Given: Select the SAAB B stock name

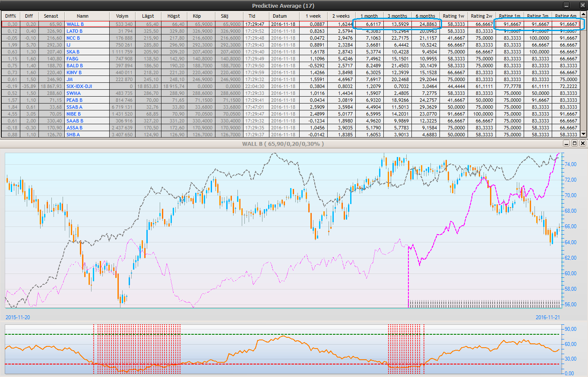Looking at the screenshot, I should (x=74, y=121).
